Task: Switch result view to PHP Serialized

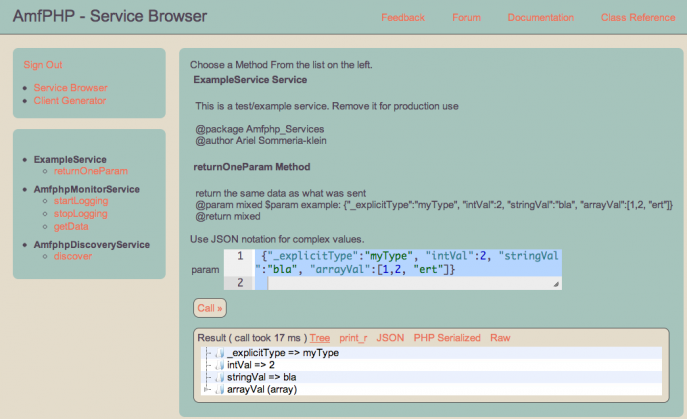Action: click(447, 338)
